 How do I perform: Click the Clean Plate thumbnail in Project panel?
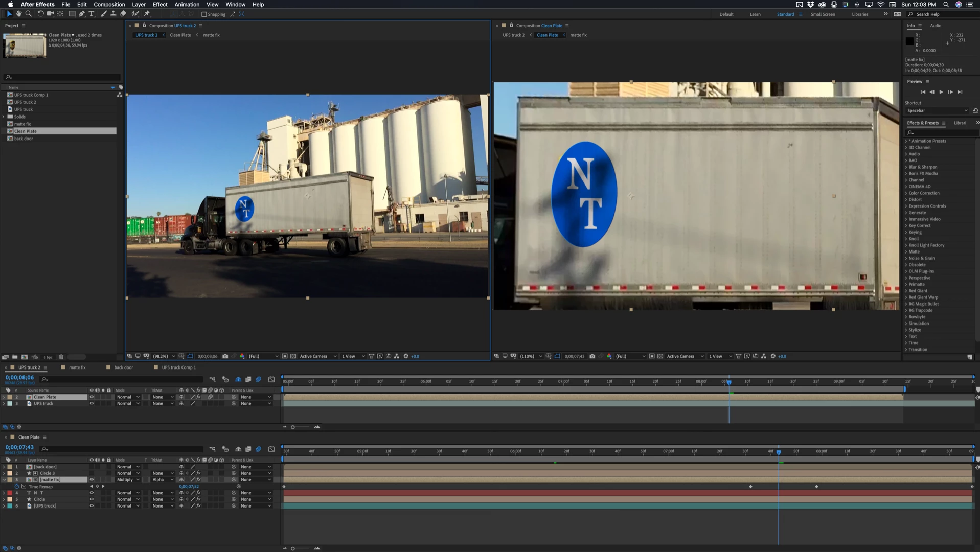click(x=25, y=45)
